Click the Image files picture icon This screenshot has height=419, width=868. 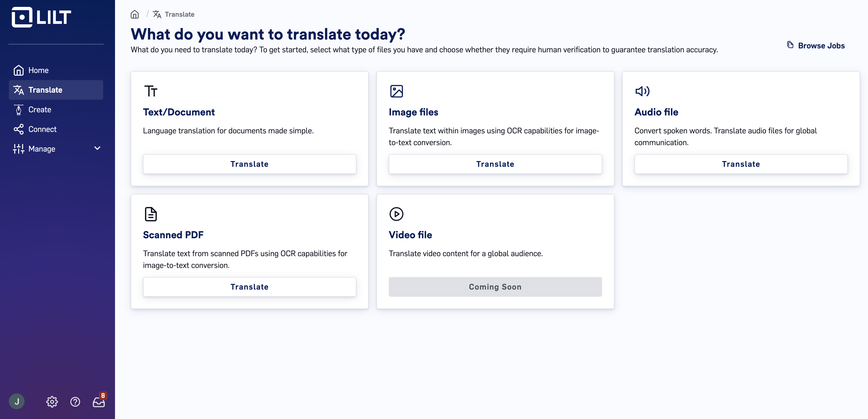click(396, 91)
